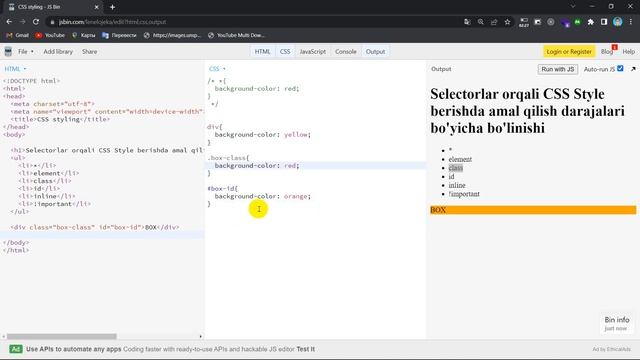Toggle the Auto-run JS checkbox
This screenshot has width=640, height=360.
coord(620,69)
